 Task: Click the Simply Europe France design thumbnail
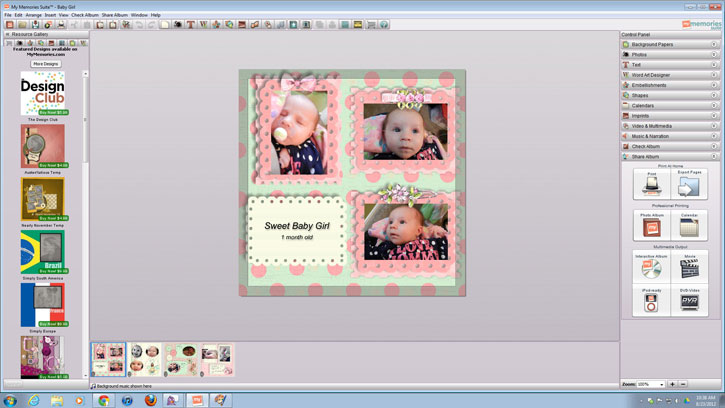[43, 305]
